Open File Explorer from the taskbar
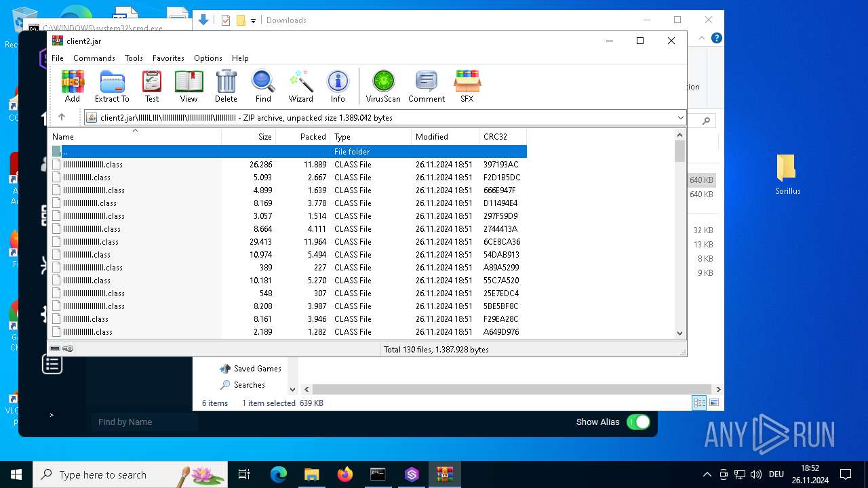The height and width of the screenshot is (488, 868). (311, 474)
